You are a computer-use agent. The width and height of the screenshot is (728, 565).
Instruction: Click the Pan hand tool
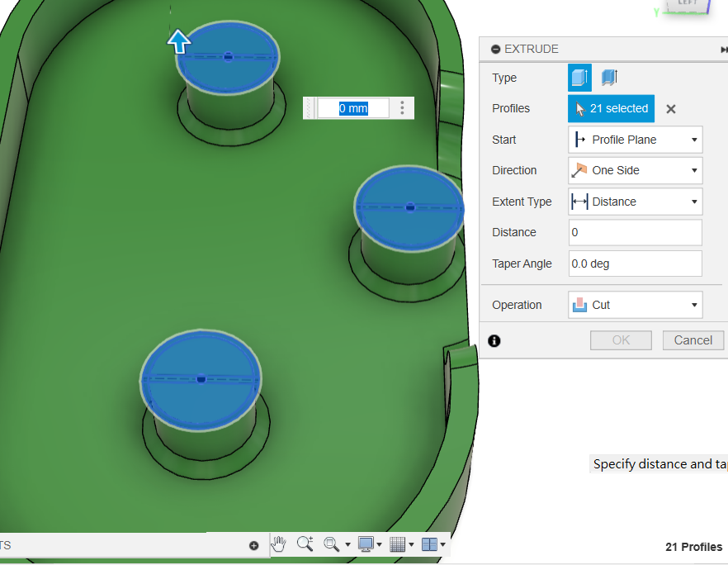(278, 544)
